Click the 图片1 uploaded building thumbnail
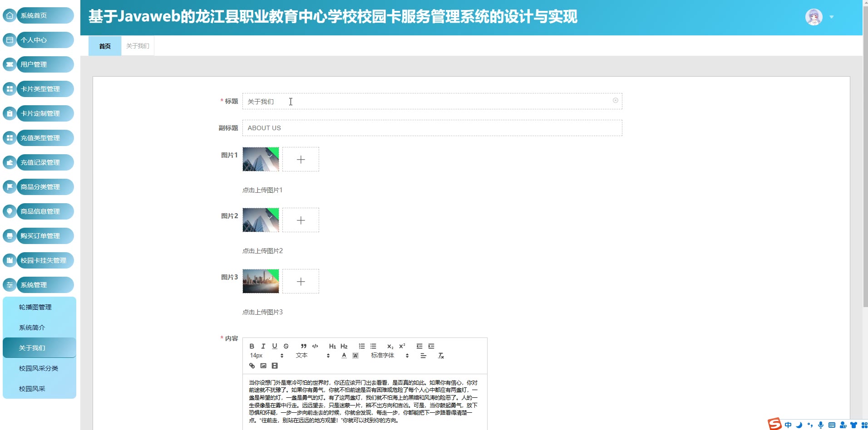 pos(261,159)
